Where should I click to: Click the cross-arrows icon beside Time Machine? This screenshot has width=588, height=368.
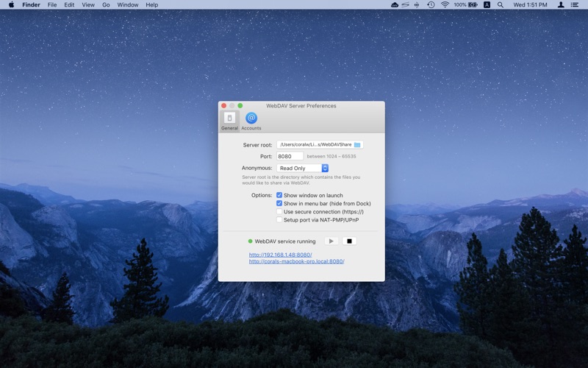tap(417, 5)
